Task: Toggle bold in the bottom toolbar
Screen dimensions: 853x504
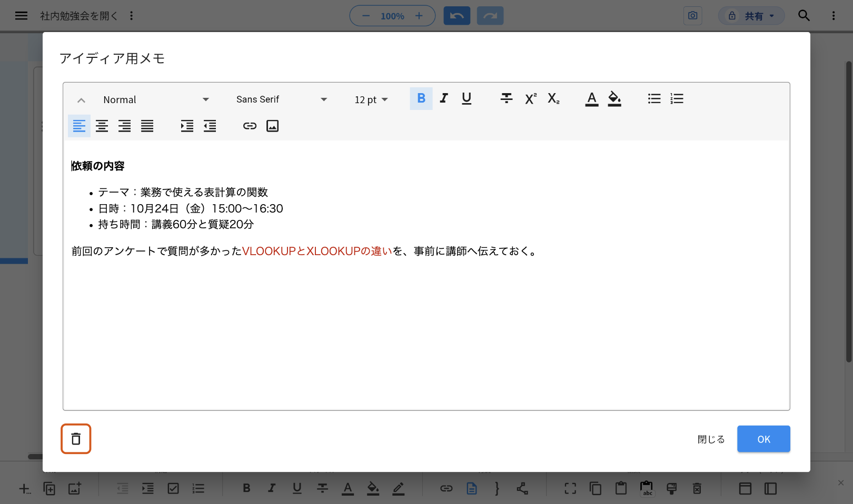Action: pyautogui.click(x=246, y=489)
